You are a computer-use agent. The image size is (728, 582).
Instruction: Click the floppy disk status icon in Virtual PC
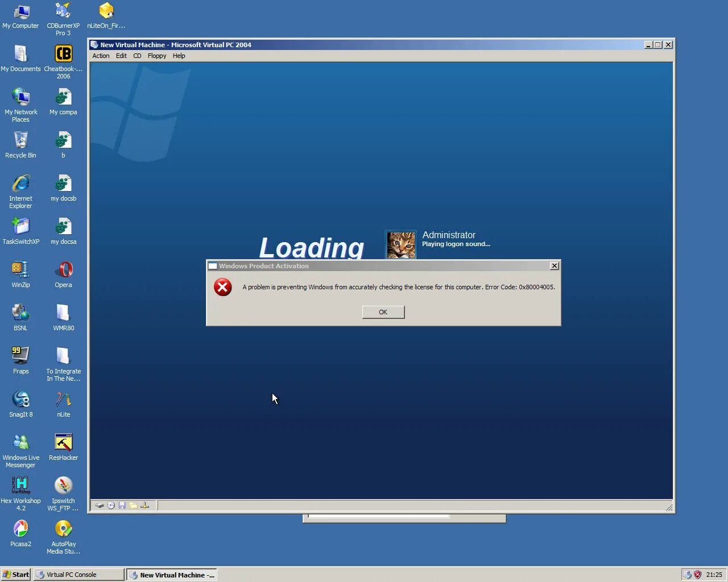click(x=122, y=505)
